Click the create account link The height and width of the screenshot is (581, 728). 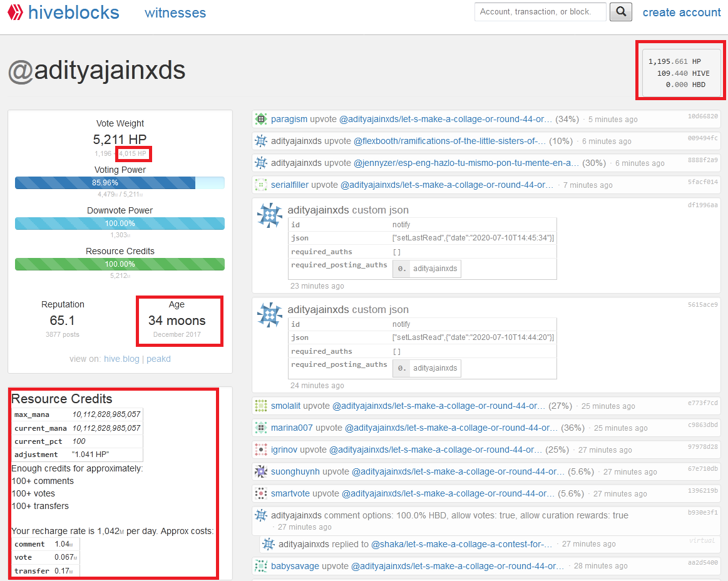tap(682, 12)
